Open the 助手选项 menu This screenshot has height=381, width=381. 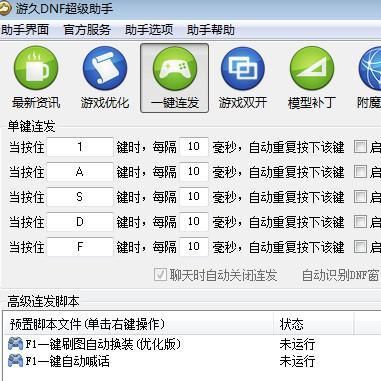point(149,30)
